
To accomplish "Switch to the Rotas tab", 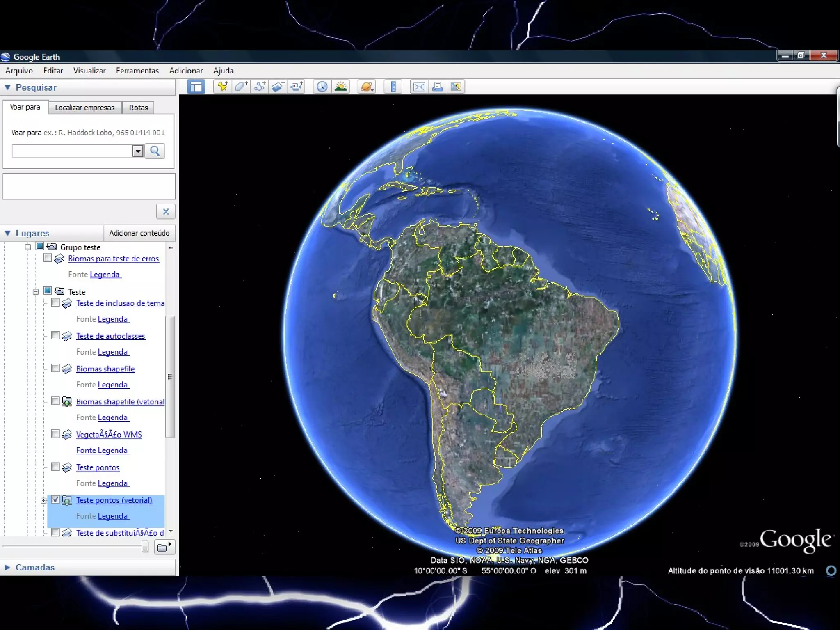I will [x=138, y=108].
